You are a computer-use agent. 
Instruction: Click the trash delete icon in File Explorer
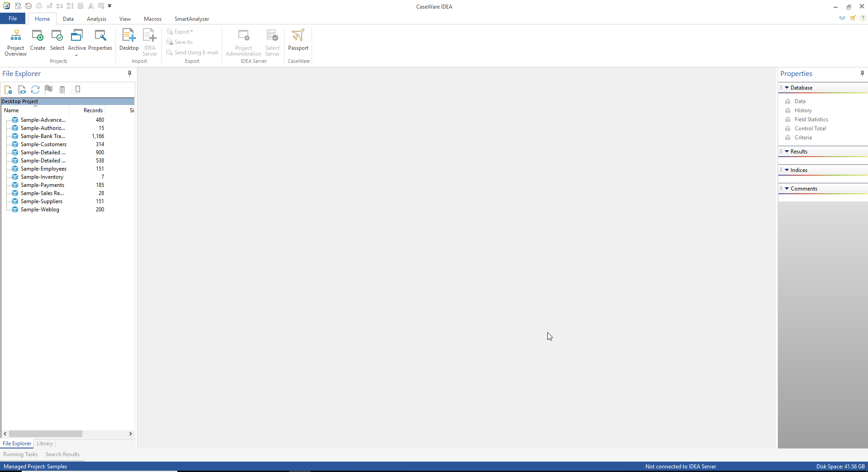[62, 90]
